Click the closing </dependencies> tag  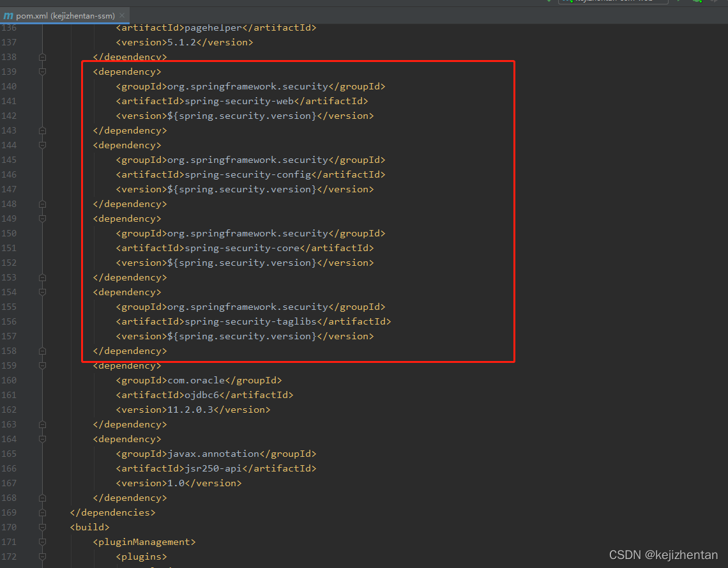tap(113, 512)
